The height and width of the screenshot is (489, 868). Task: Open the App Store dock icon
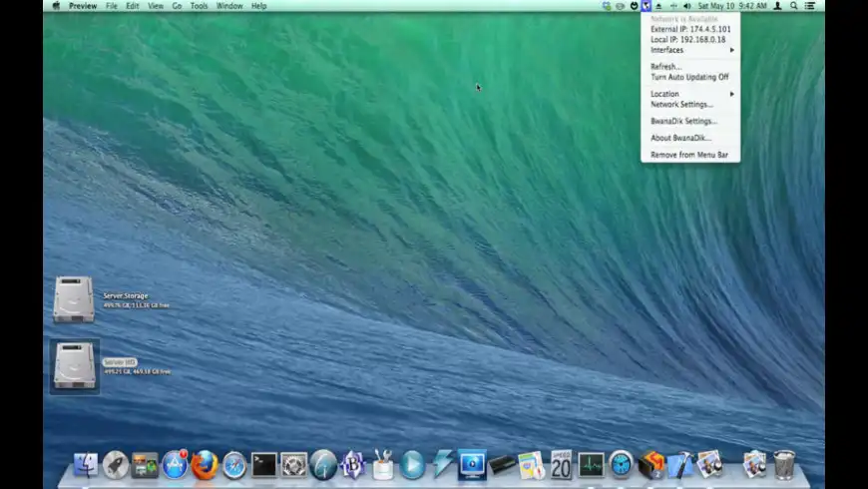(175, 464)
